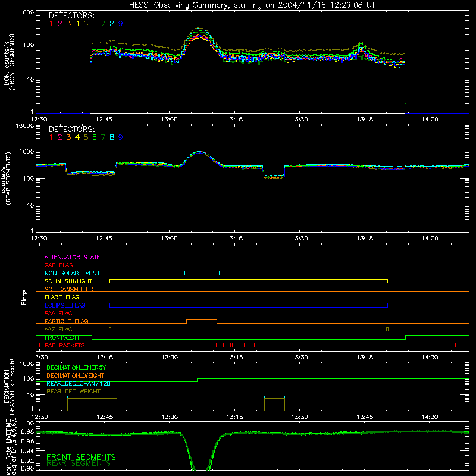Viewport: 476px width, 476px height.
Task: Select olive detector 5 in rear segments legend
Action: (86, 137)
